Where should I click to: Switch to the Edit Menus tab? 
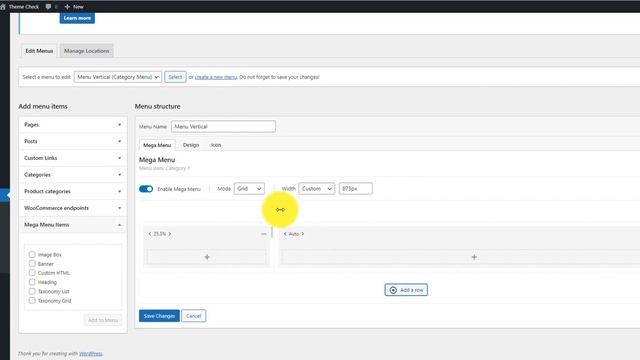pos(39,51)
